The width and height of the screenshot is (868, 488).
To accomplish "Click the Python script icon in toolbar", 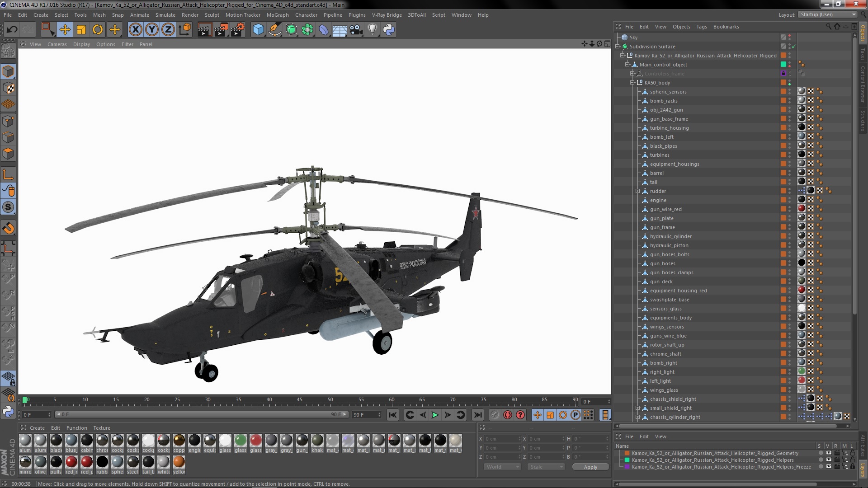I will (389, 30).
